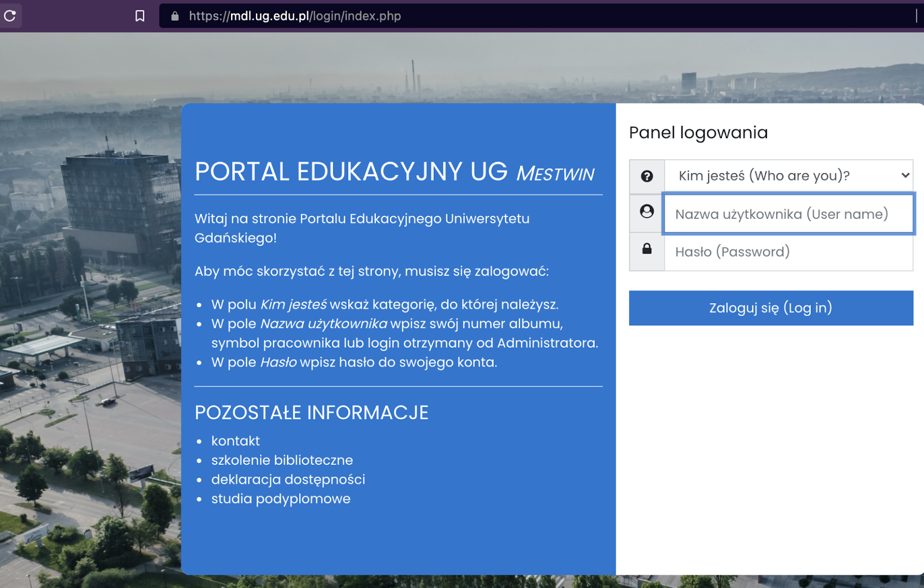924x588 pixels.
Task: Click the Zaloguj się (Log in) button
Action: [x=771, y=308]
